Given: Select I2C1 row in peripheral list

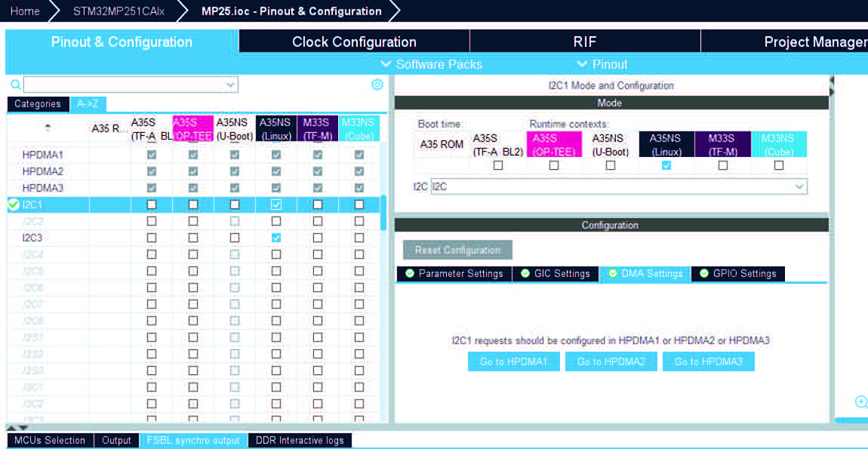Looking at the screenshot, I should [x=193, y=205].
